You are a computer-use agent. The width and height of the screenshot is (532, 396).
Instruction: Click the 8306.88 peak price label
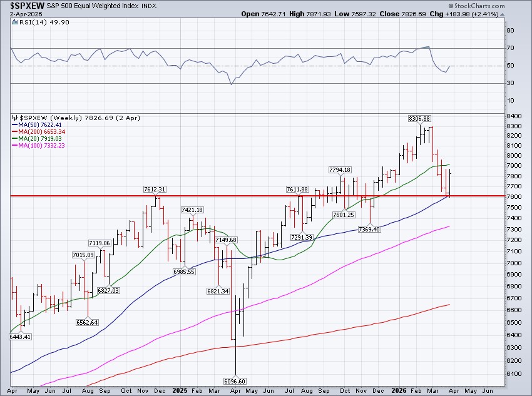click(419, 118)
